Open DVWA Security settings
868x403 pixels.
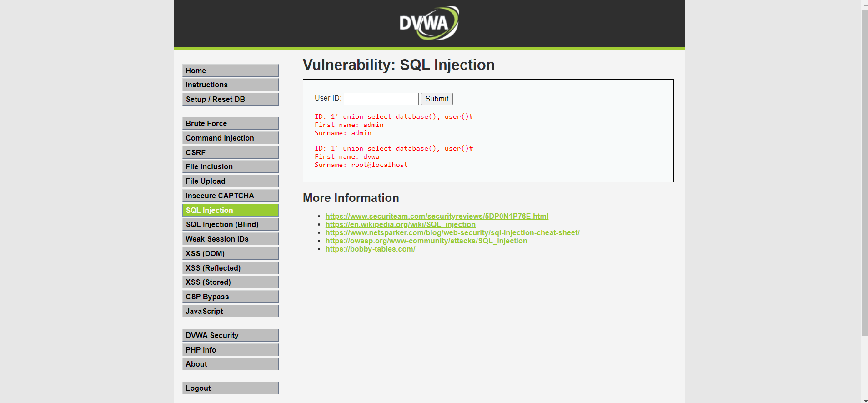[231, 335]
